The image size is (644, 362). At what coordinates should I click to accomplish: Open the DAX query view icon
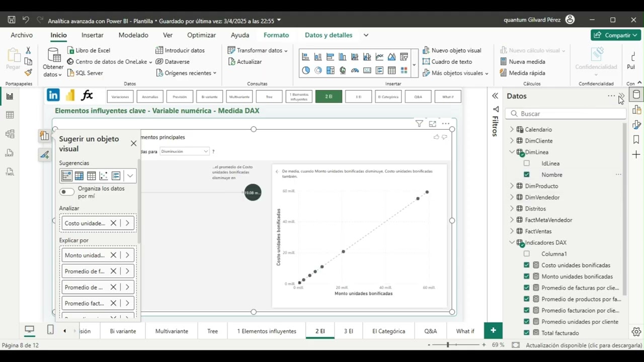pyautogui.click(x=10, y=153)
